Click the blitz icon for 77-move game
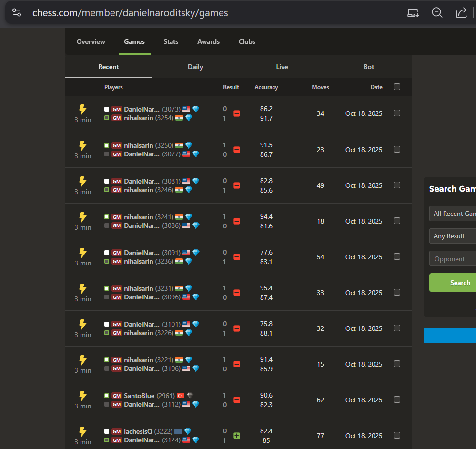This screenshot has height=449, width=476. coord(82,431)
